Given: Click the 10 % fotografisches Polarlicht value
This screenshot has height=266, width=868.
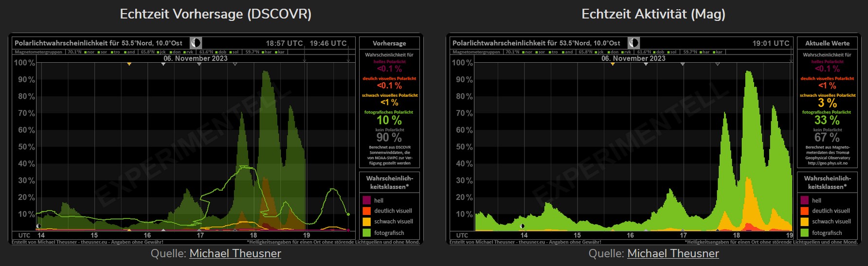Looking at the screenshot, I should [389, 120].
